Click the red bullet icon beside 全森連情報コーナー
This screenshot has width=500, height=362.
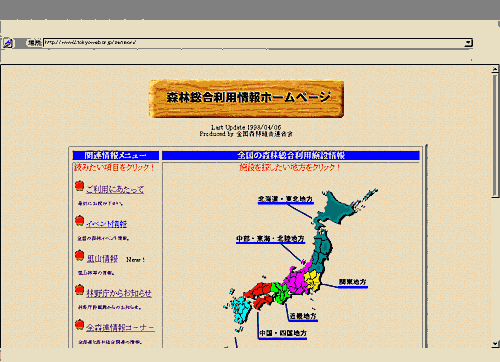(x=79, y=324)
